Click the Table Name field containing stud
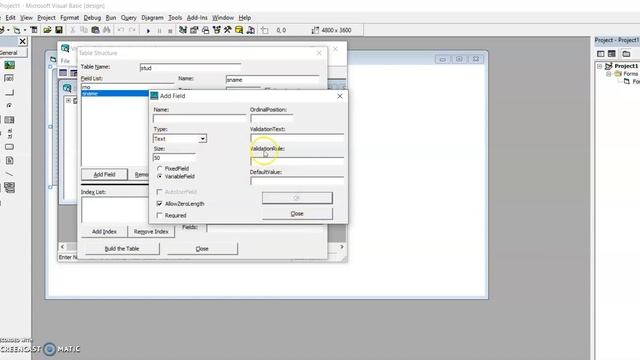Image resolution: width=640 pixels, height=360 pixels. pos(190,68)
